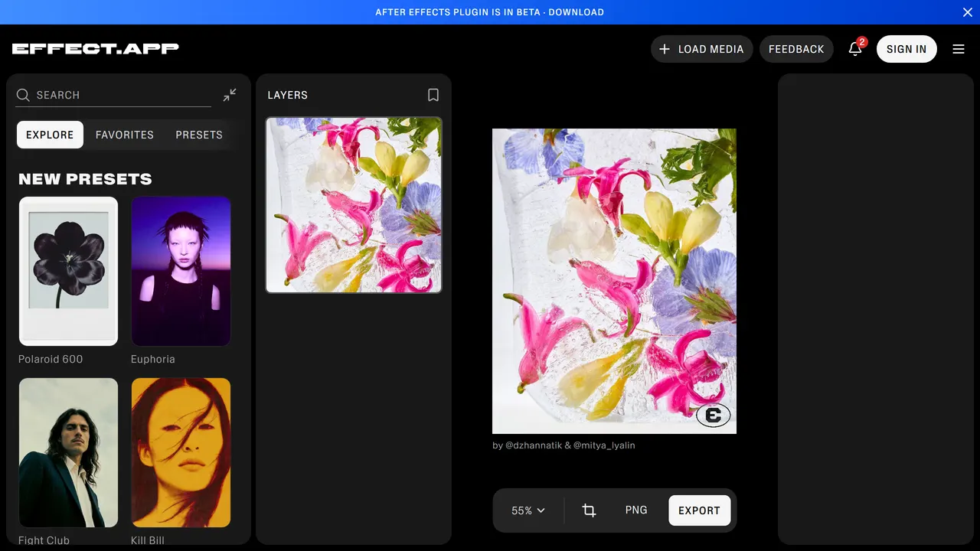The image size is (980, 551).
Task: Open the notifications bell
Action: click(x=855, y=49)
